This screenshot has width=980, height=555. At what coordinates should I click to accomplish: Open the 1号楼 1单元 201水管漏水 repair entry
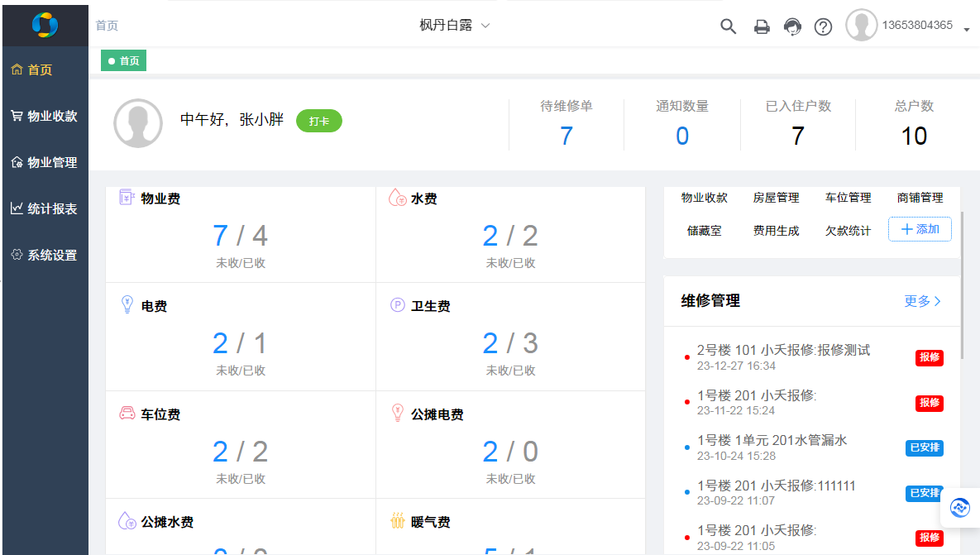[x=772, y=441]
